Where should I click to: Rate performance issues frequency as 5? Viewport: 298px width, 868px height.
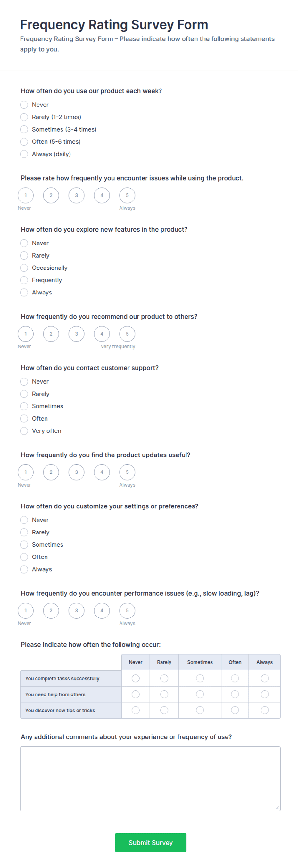(127, 610)
